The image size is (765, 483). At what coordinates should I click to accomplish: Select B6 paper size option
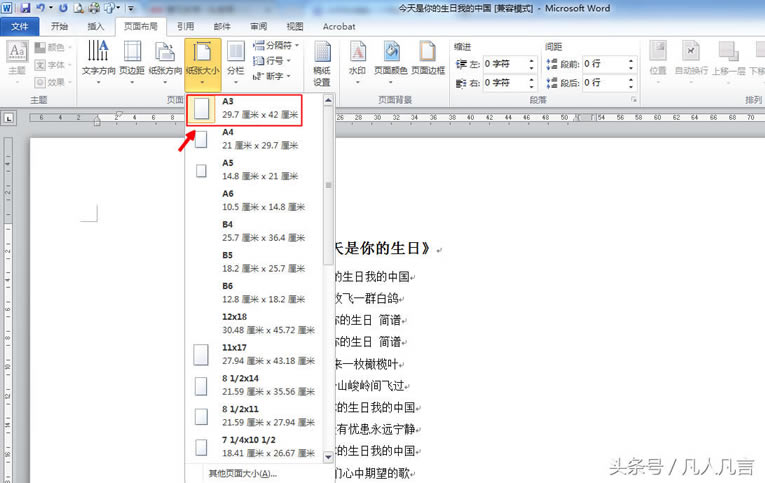(x=254, y=293)
